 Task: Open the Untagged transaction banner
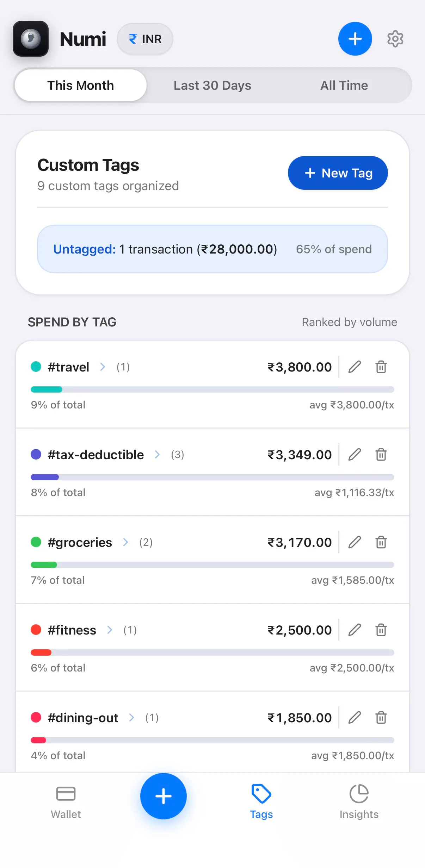click(x=212, y=249)
